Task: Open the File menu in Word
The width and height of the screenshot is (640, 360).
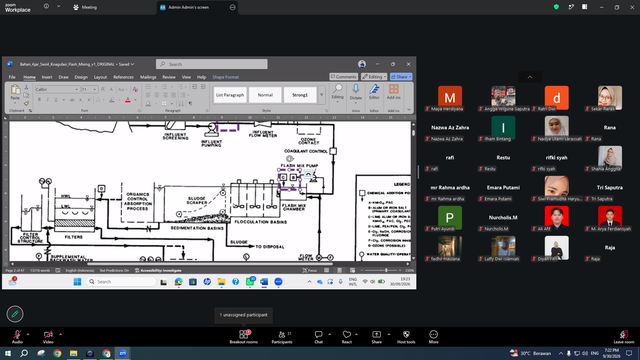Action: [12, 77]
